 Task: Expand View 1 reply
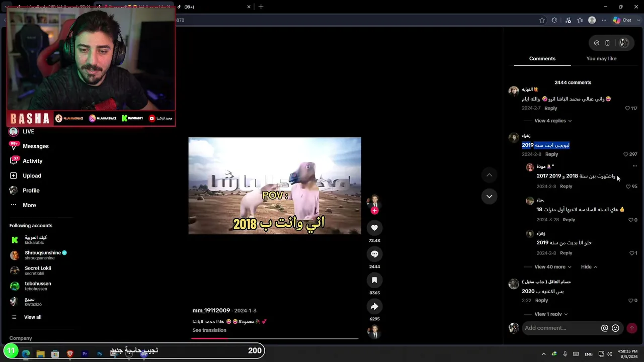click(x=551, y=314)
